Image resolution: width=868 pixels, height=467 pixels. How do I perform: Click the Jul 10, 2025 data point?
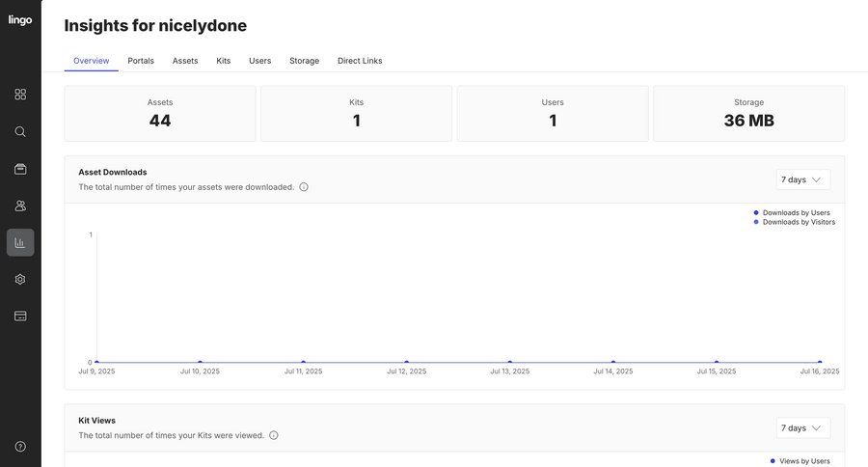point(200,362)
